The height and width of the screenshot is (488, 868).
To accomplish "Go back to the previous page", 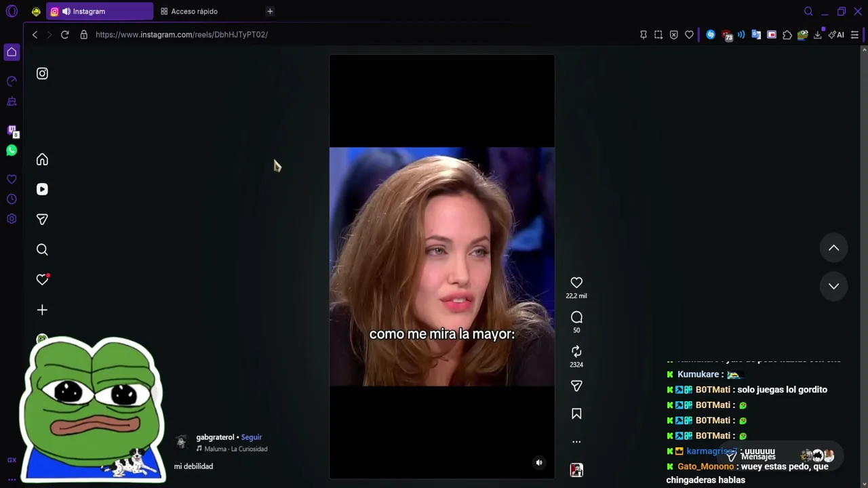I will 35,35.
